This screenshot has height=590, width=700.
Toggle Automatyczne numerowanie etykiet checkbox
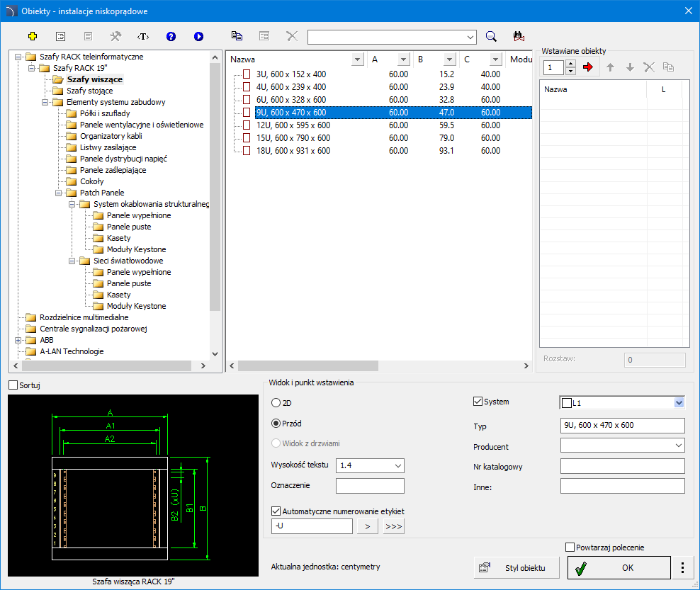tap(276, 511)
